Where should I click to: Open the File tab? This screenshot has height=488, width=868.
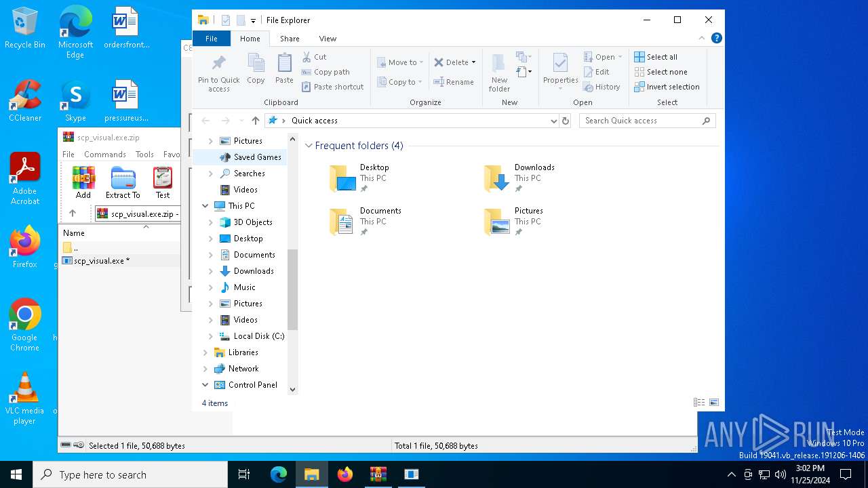[212, 39]
